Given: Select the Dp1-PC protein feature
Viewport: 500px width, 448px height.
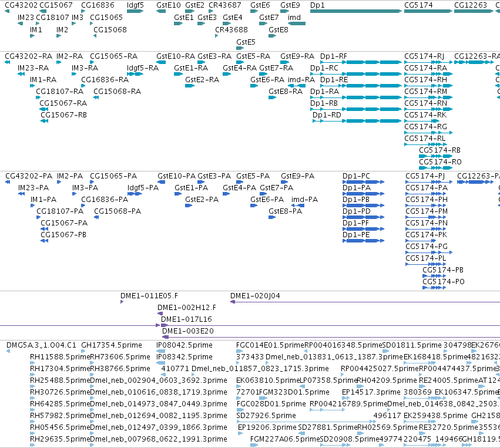Looking at the screenshot, I should (x=363, y=182).
